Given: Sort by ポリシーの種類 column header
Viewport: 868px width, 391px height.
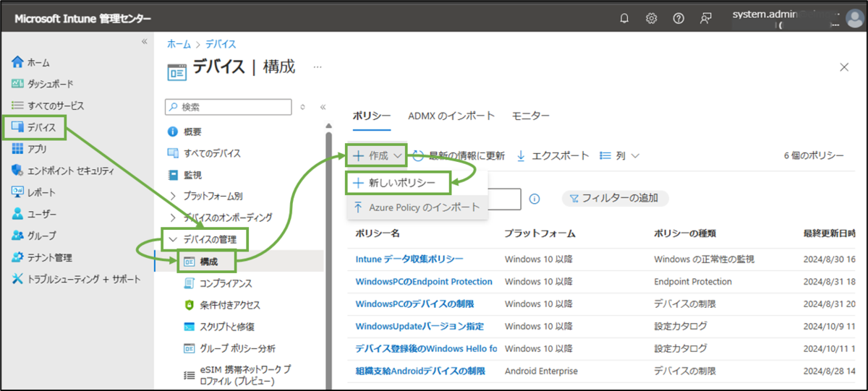Looking at the screenshot, I should point(685,233).
